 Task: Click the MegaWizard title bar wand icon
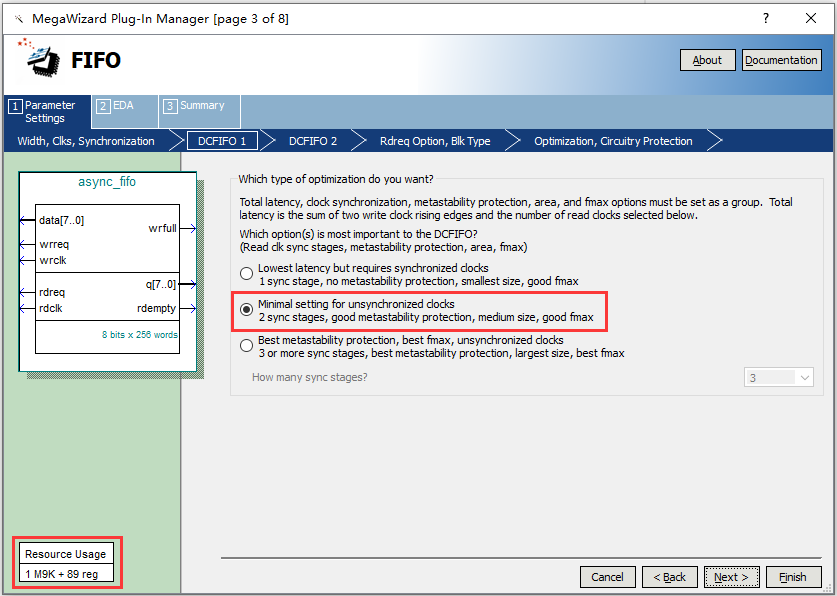[19, 19]
